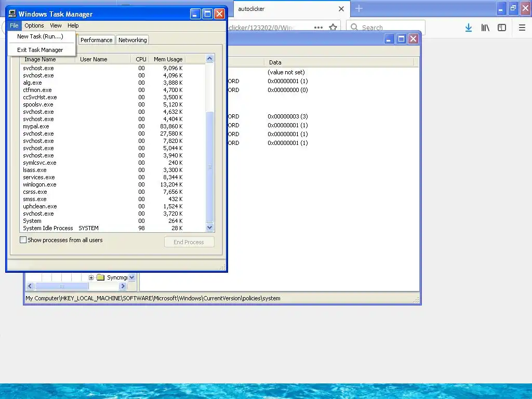This screenshot has width=532, height=399.
Task: Sort by Image Name column header
Action: [x=47, y=59]
